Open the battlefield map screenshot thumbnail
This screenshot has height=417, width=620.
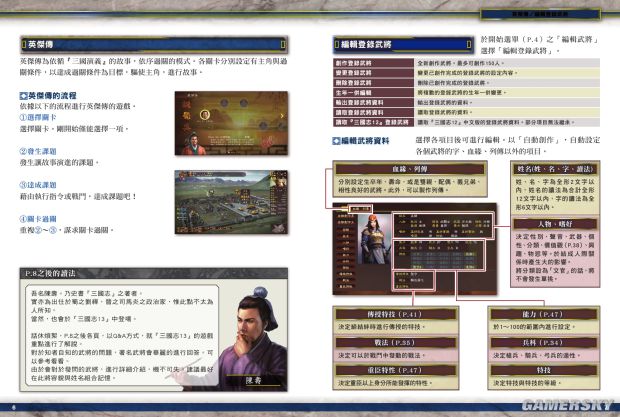[x=231, y=202]
